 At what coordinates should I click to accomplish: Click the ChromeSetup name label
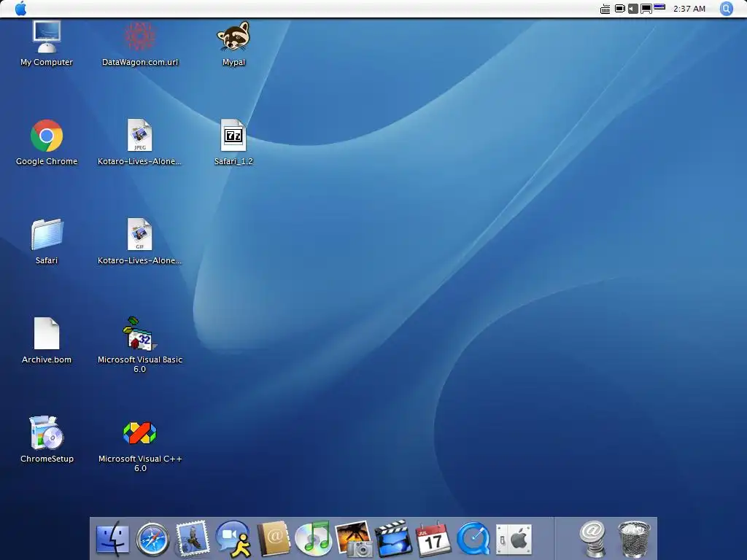coord(47,459)
